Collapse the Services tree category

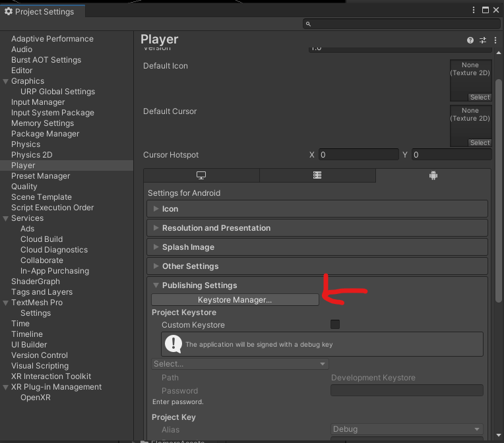pos(5,218)
